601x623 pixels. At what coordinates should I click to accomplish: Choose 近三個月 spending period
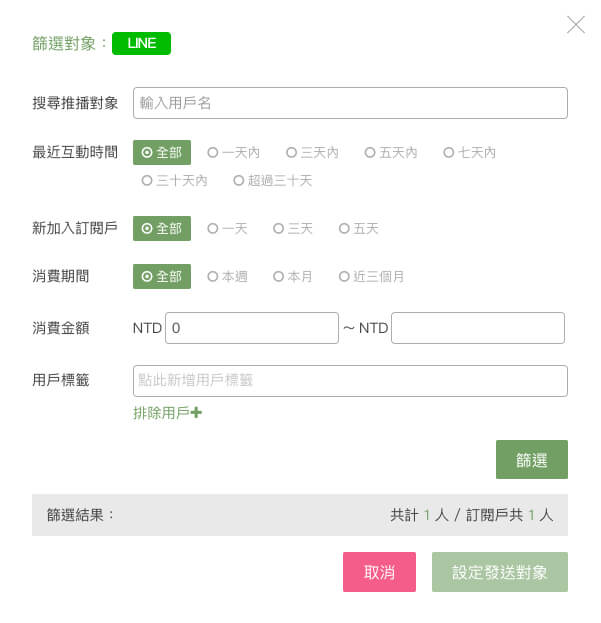click(372, 277)
